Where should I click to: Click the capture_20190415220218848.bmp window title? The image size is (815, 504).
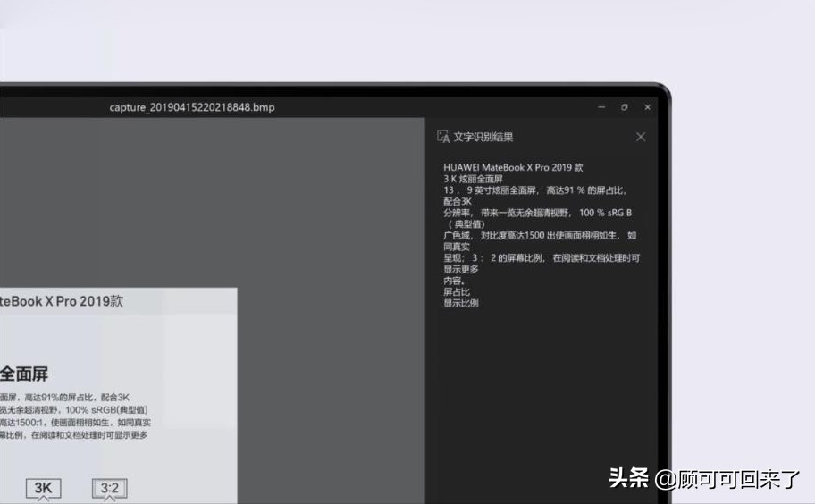(192, 107)
